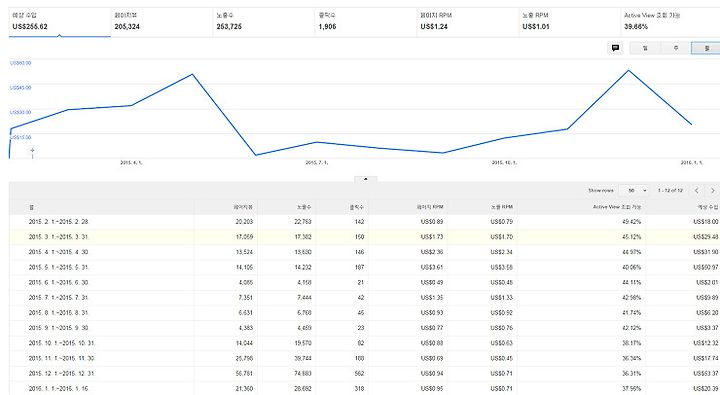Switch chart to the day view button

[x=645, y=48]
